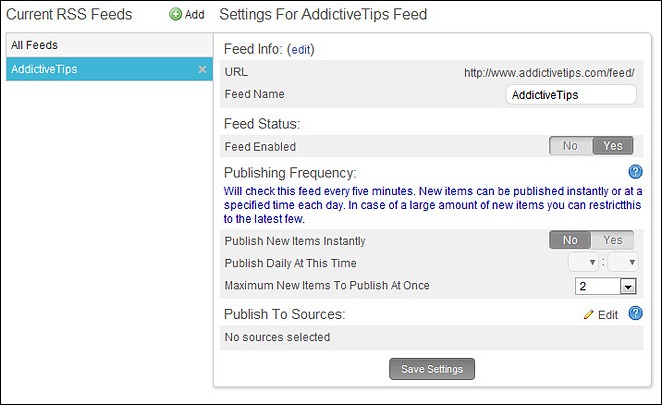Click the pencil icon beside Edit
The height and width of the screenshot is (405, 662).
[x=589, y=315]
